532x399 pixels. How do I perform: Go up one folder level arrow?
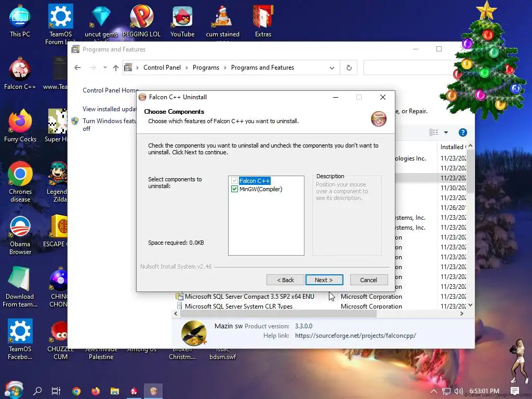pos(116,68)
